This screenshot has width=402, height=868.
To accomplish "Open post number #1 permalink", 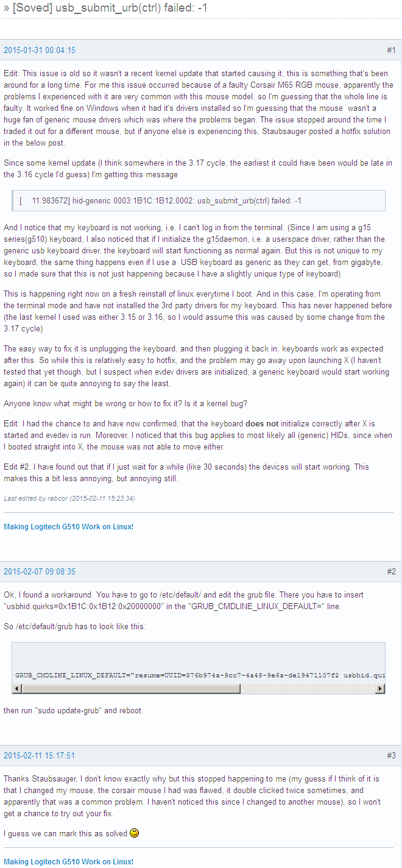I will pyautogui.click(x=391, y=51).
